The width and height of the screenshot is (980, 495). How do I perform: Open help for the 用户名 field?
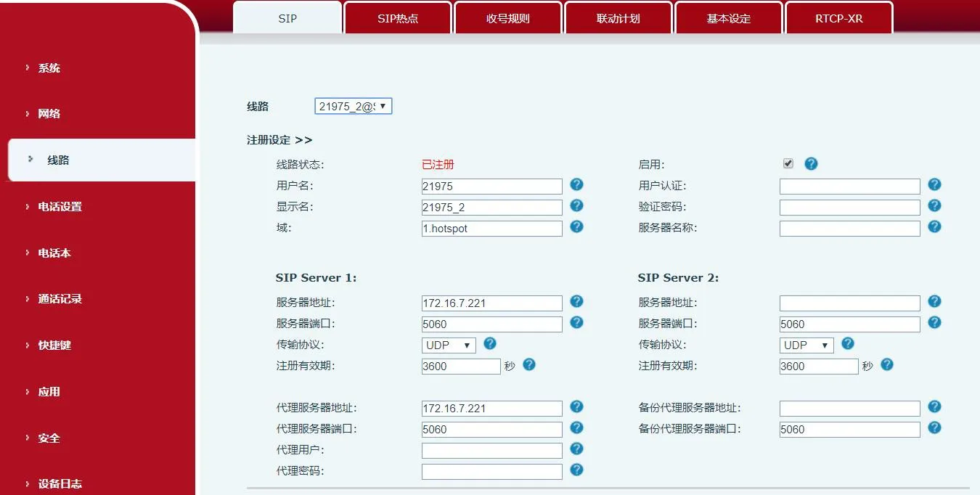tap(576, 186)
